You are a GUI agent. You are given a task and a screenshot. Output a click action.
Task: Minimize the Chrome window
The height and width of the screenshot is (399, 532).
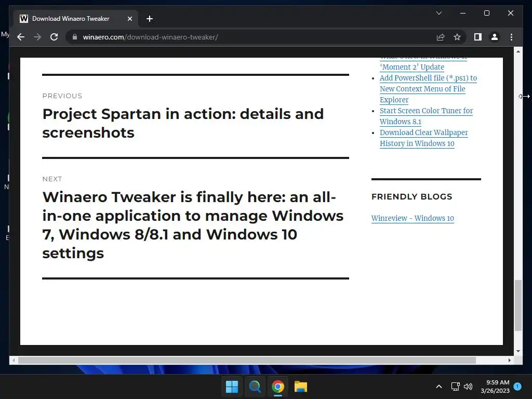click(x=463, y=13)
